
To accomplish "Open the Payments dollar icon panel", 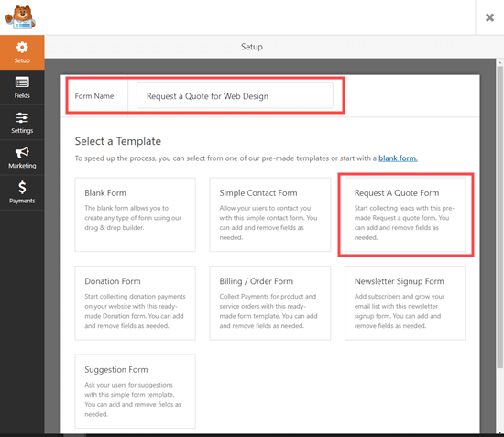I will [22, 192].
